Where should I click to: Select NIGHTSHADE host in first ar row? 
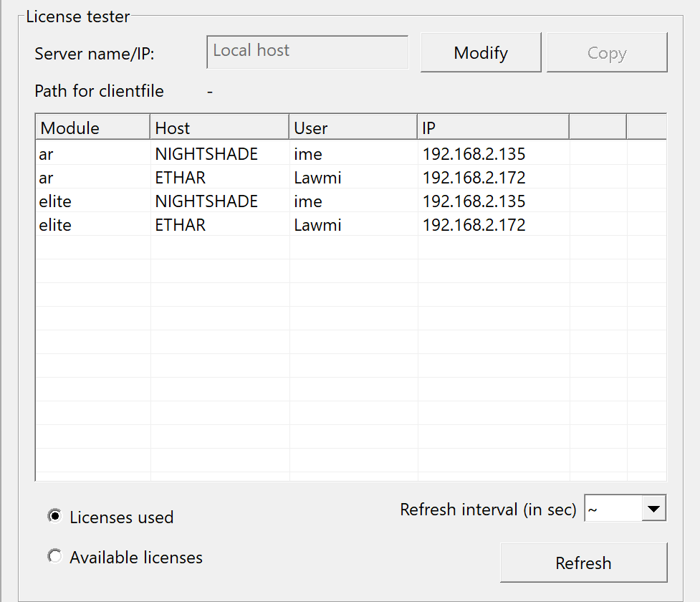[x=206, y=153]
